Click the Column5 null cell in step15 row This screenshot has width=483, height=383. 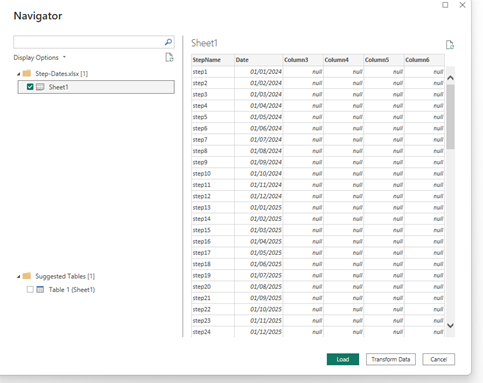tap(384, 230)
